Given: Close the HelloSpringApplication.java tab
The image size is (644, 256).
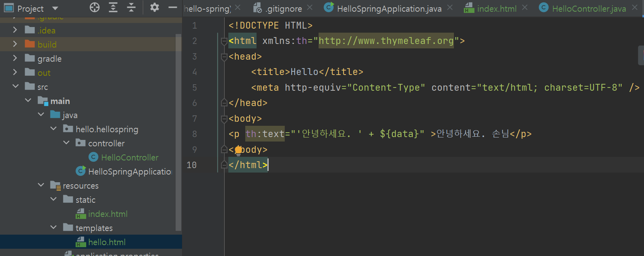Looking at the screenshot, I should 449,7.
